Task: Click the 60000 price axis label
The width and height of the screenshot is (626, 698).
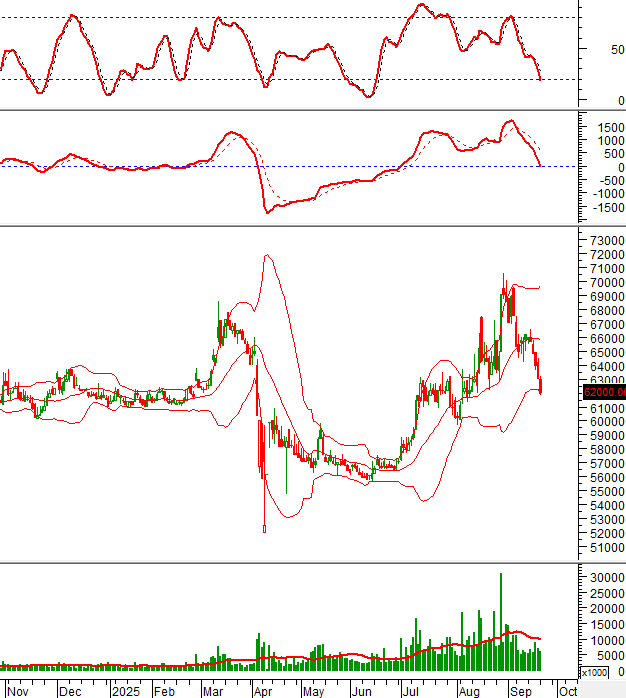Action: click(607, 421)
